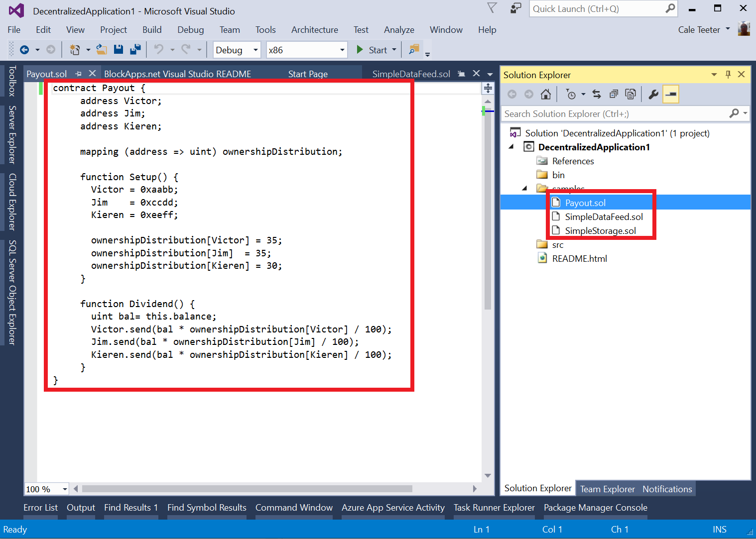The height and width of the screenshot is (539, 756).
Task: Open the Architecture menu
Action: (315, 30)
